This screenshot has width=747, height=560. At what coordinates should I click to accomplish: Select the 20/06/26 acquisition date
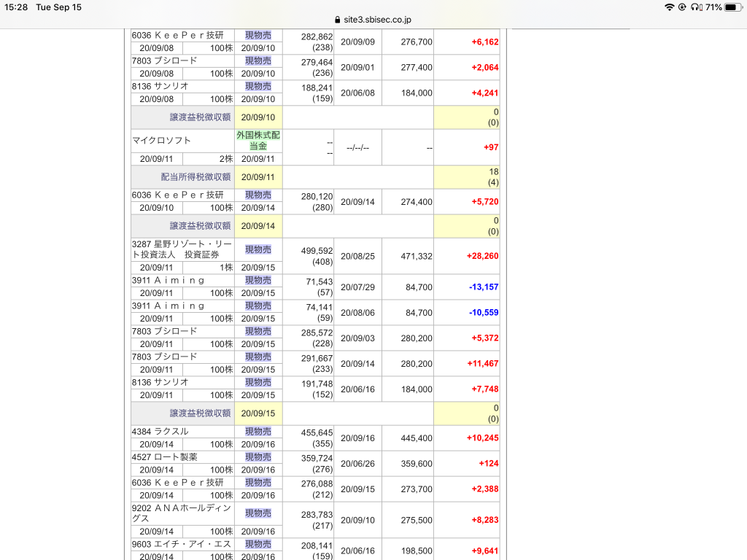357,463
